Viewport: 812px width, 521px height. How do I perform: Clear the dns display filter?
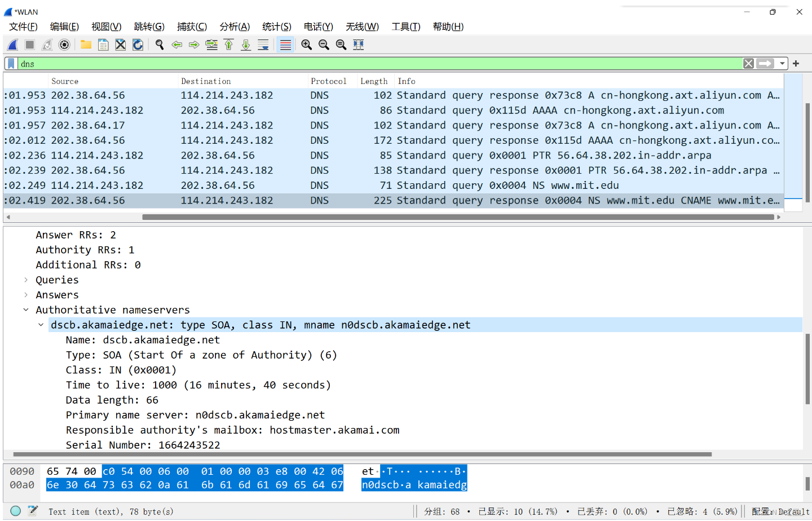tap(748, 64)
